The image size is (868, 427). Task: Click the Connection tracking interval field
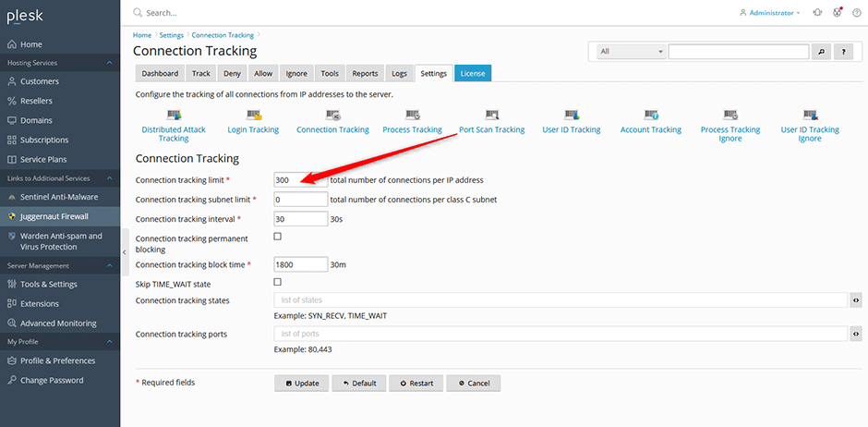(x=301, y=219)
